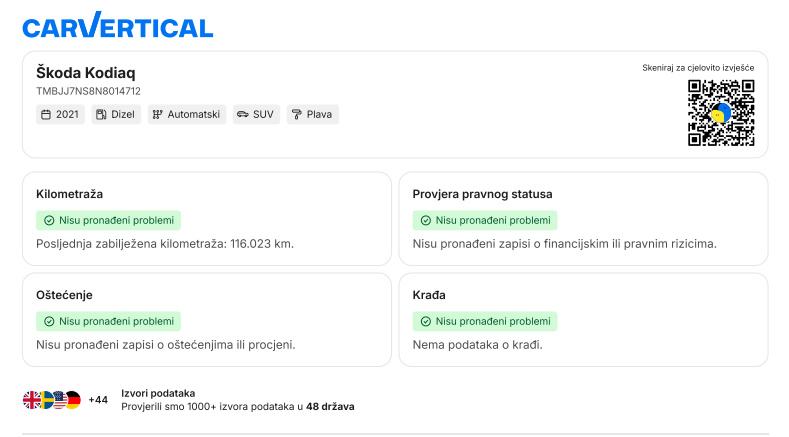Select the 2021 year chip
The height and width of the screenshot is (437, 789).
[60, 115]
